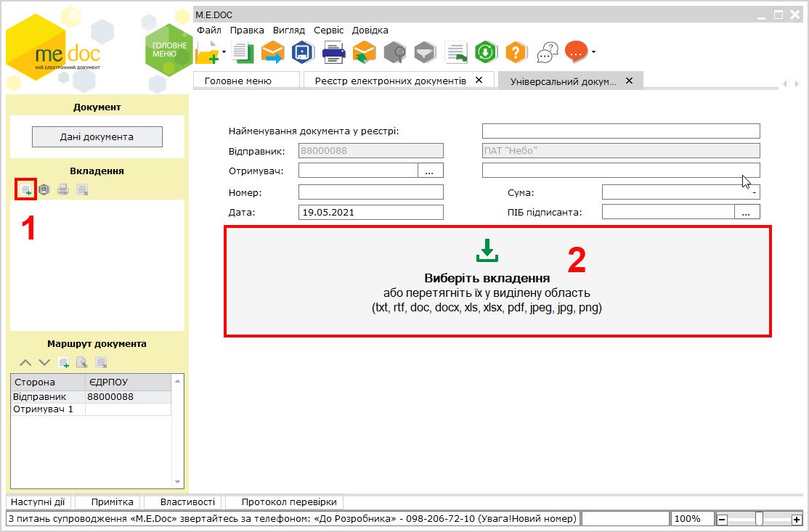The height and width of the screenshot is (532, 809).
Task: Click the Номер input field
Action: (370, 192)
